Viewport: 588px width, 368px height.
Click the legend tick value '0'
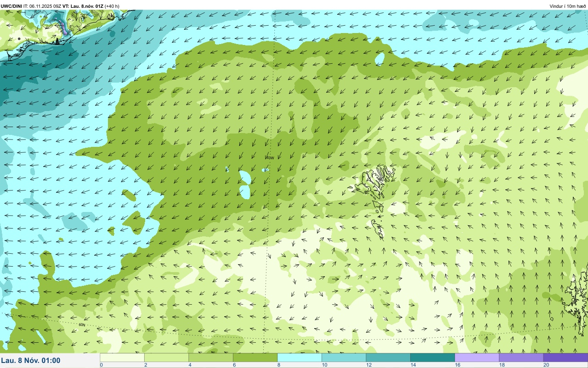pyautogui.click(x=101, y=365)
